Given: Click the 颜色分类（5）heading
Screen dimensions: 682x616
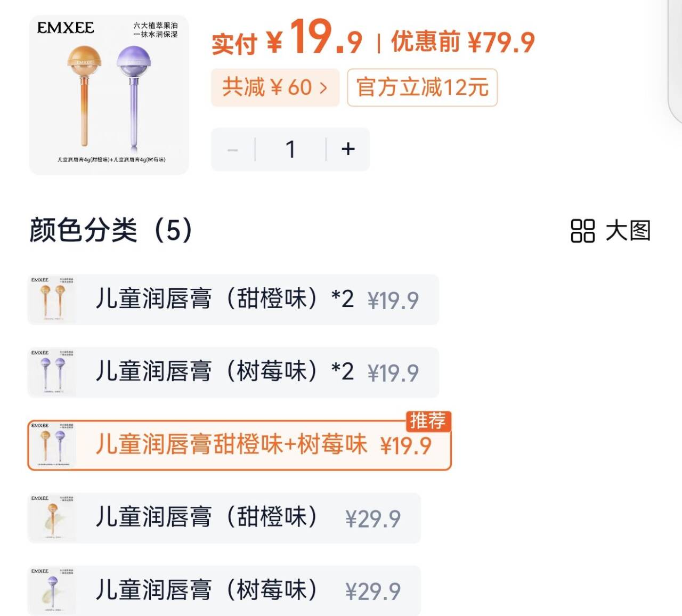Looking at the screenshot, I should click(111, 231).
